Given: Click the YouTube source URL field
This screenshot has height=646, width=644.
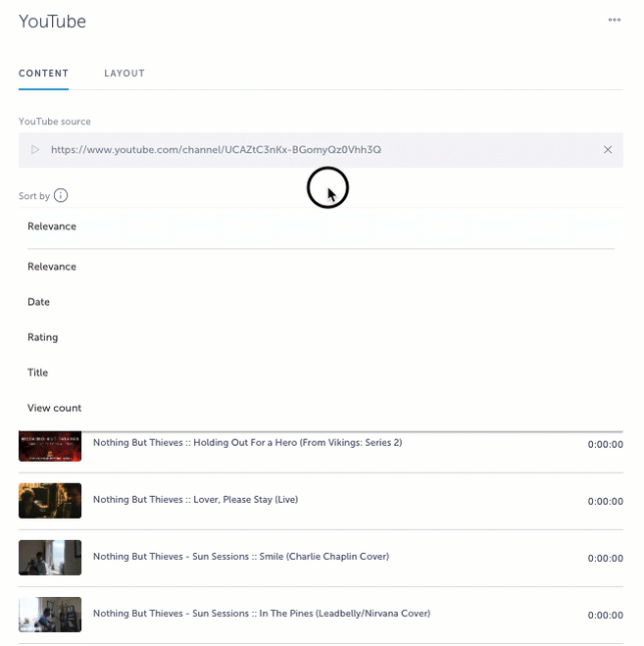Looking at the screenshot, I should 321,150.
